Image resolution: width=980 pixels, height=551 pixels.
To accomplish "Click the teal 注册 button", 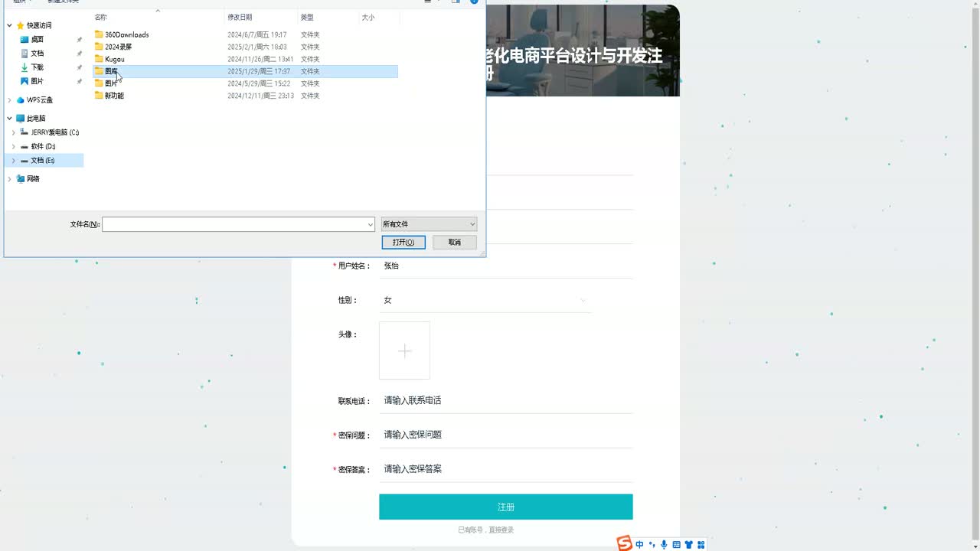I will pos(506,507).
